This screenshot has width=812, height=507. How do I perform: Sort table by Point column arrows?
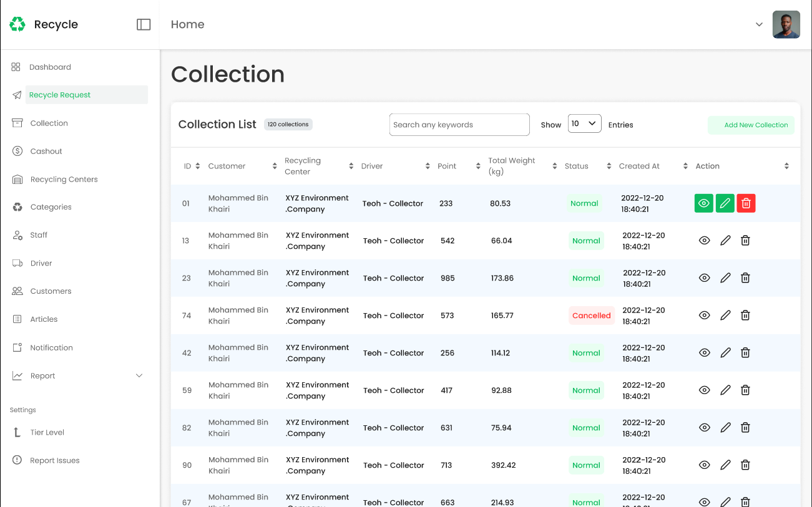pos(477,166)
